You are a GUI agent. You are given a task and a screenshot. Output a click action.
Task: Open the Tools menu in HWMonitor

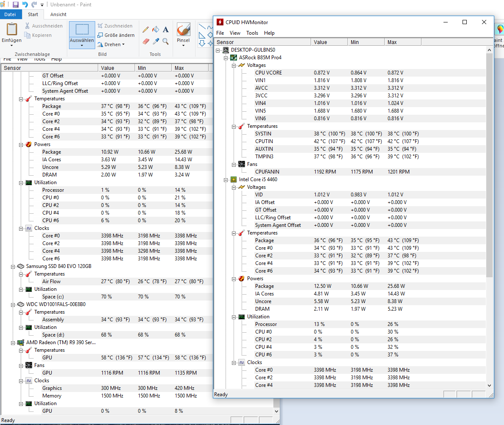coord(252,33)
